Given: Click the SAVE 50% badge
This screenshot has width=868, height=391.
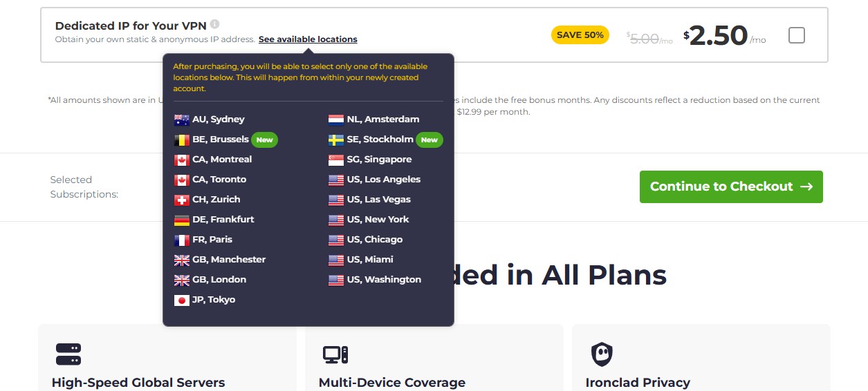Looking at the screenshot, I should point(580,35).
